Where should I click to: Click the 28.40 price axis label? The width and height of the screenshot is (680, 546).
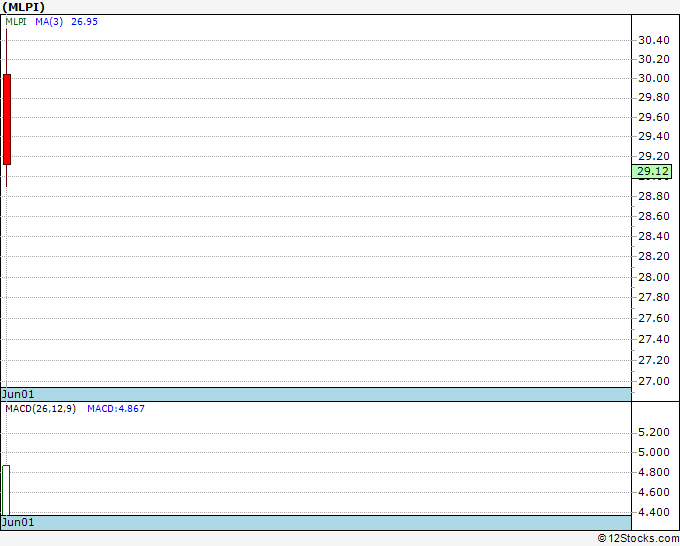[x=654, y=236]
